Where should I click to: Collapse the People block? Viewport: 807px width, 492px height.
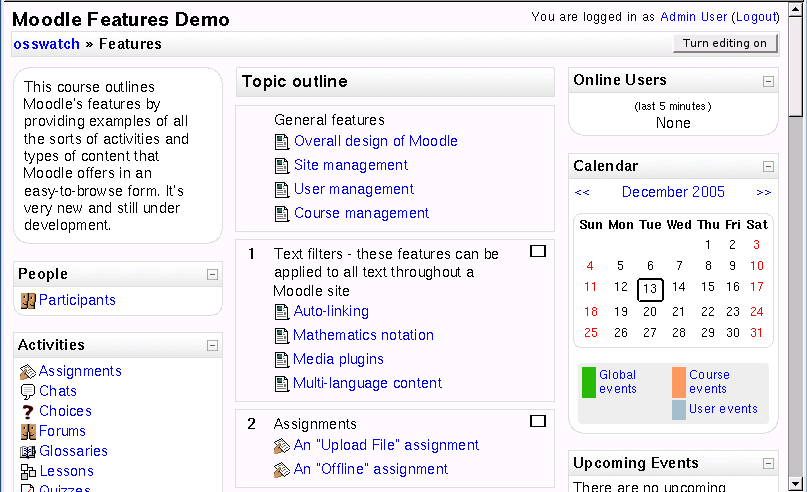pyautogui.click(x=212, y=274)
